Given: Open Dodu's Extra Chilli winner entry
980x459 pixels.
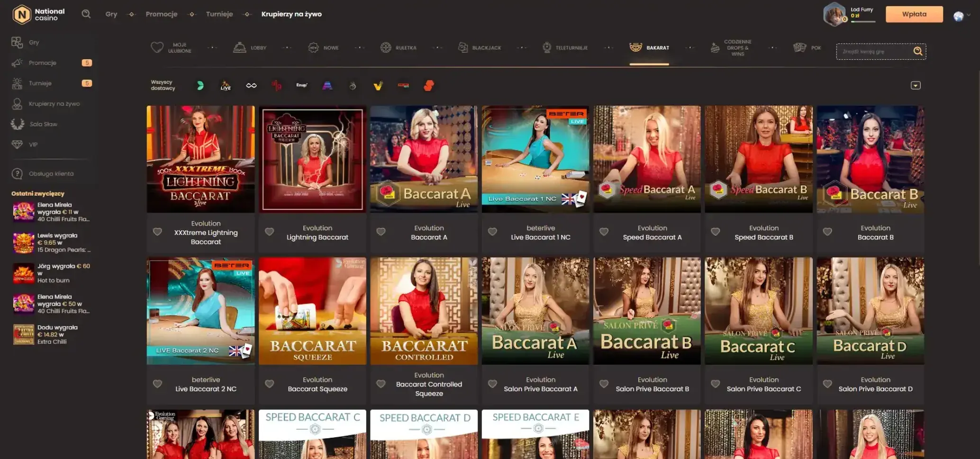Looking at the screenshot, I should coord(45,334).
